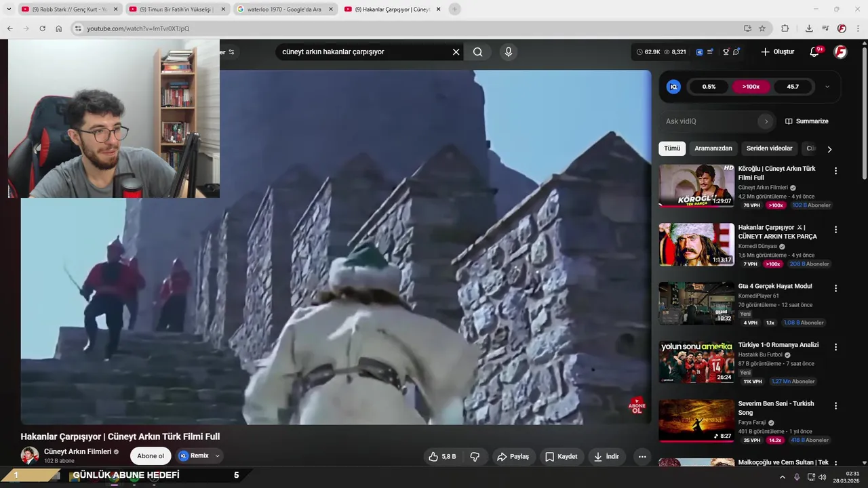Click the search magnifier button
Image resolution: width=868 pixels, height=488 pixels.
click(x=478, y=52)
